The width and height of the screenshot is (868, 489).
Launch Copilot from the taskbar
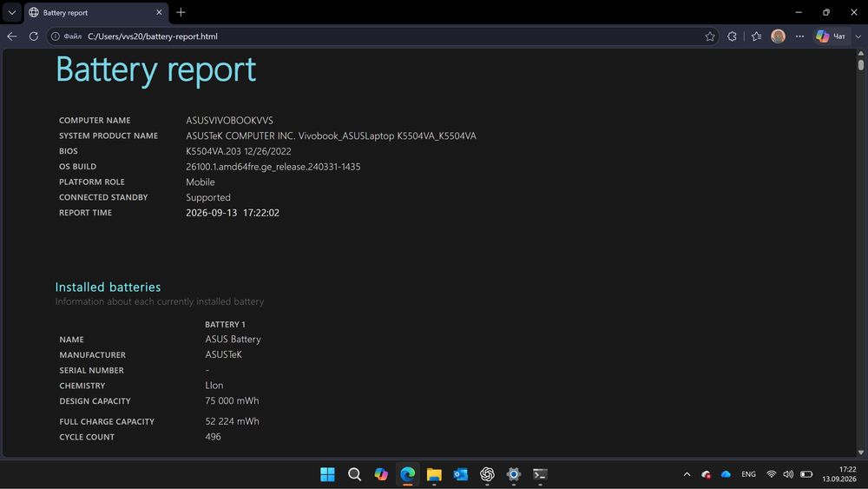click(x=381, y=474)
